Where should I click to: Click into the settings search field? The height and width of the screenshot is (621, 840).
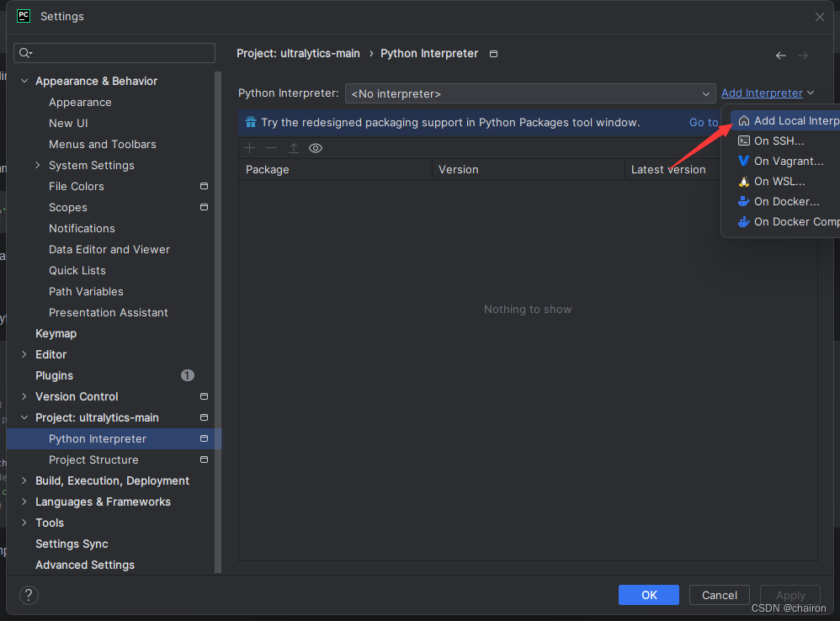114,53
